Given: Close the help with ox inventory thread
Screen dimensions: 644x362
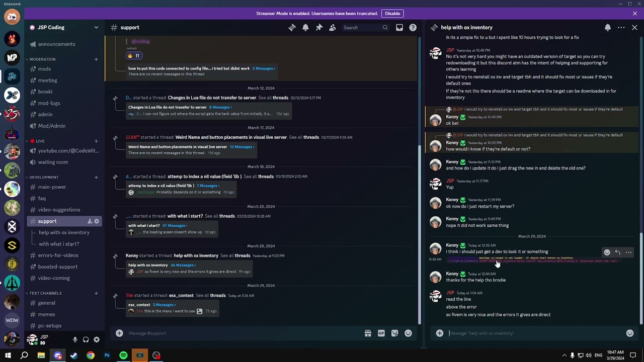Looking at the screenshot, I should pos(634,28).
